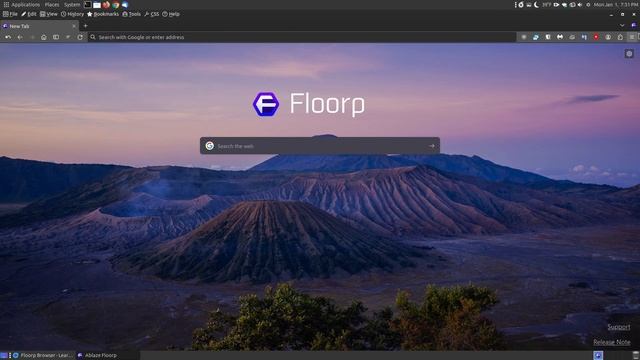Viewport: 640px width, 360px height.
Task: Launch Firefox from the top panel
Action: (x=106, y=4)
